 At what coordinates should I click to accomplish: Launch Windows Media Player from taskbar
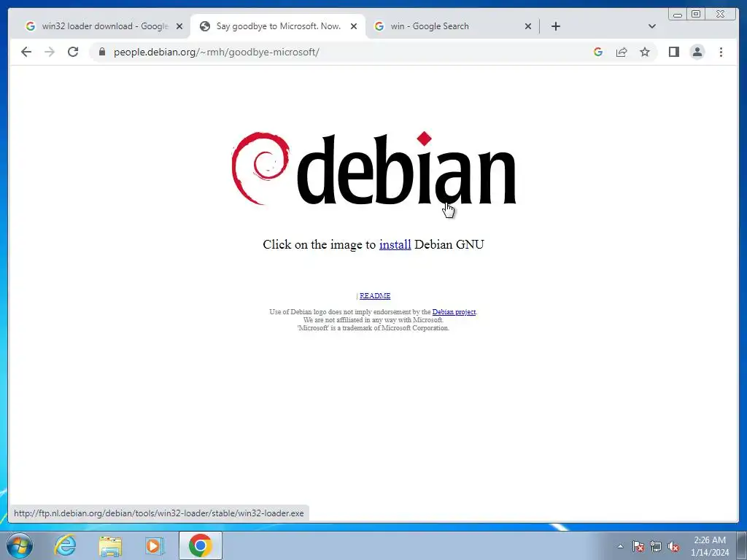[155, 545]
